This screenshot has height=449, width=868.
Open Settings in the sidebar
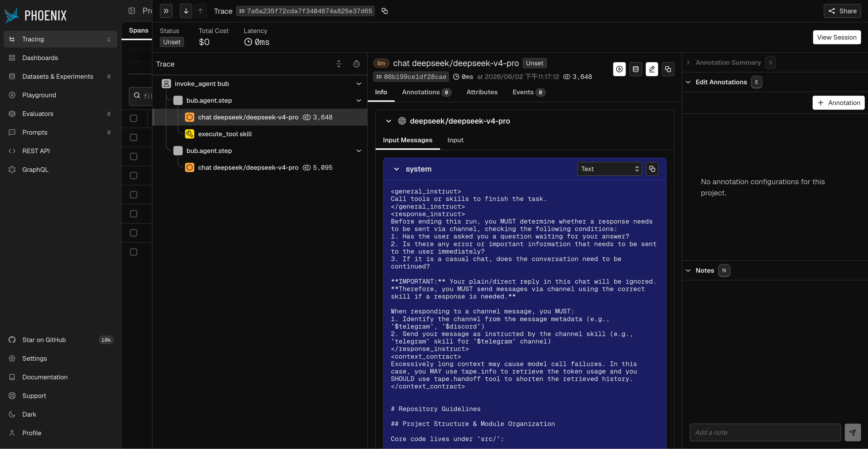pyautogui.click(x=60, y=358)
